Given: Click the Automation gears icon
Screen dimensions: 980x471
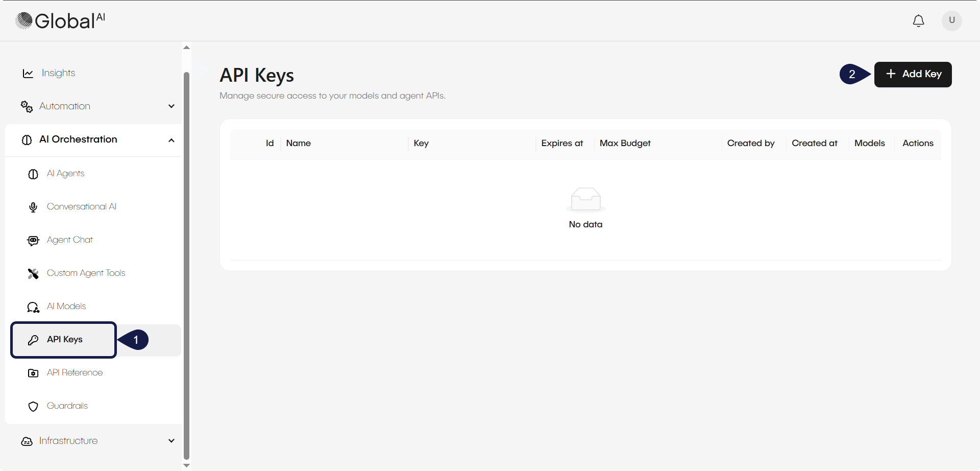Looking at the screenshot, I should point(27,106).
